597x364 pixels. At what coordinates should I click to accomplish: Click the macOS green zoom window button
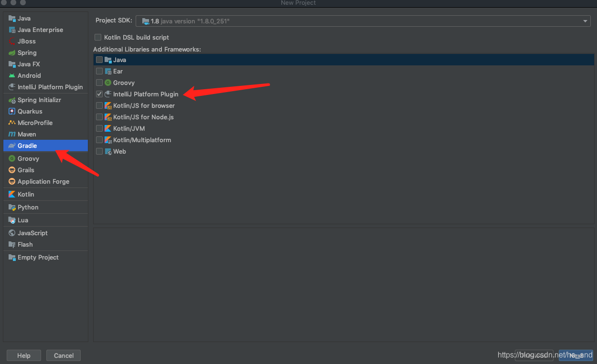(x=23, y=2)
